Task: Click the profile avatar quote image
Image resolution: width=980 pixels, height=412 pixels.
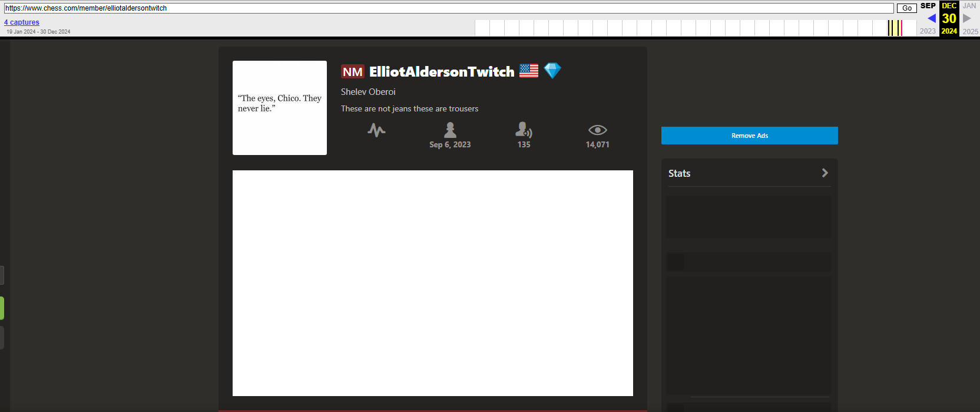Action: [280, 108]
